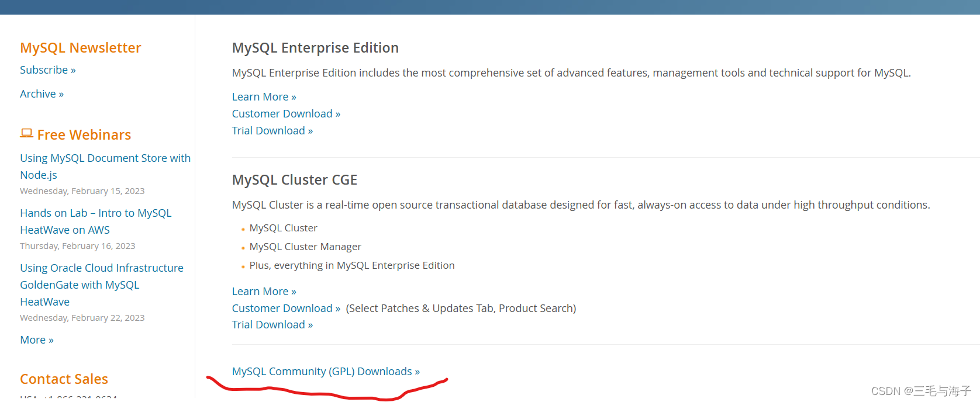Open the Oracle Cloud Infrastructure GoldenGate webinar

pyautogui.click(x=102, y=285)
